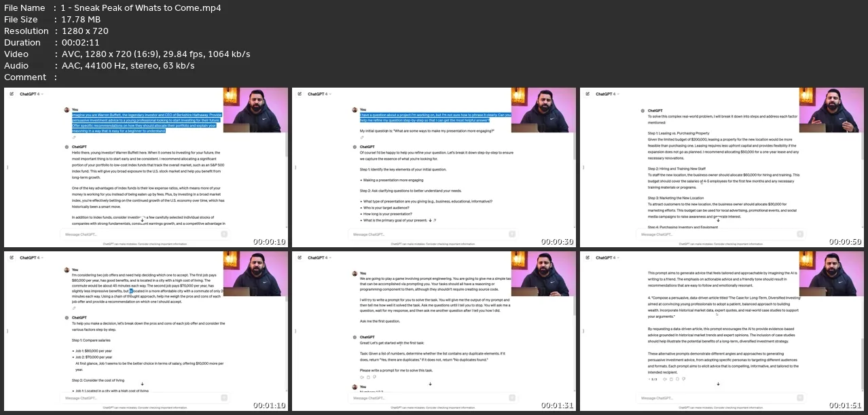
Task: Click the send arrow button in the 00:01:31 frame
Action: (x=513, y=398)
